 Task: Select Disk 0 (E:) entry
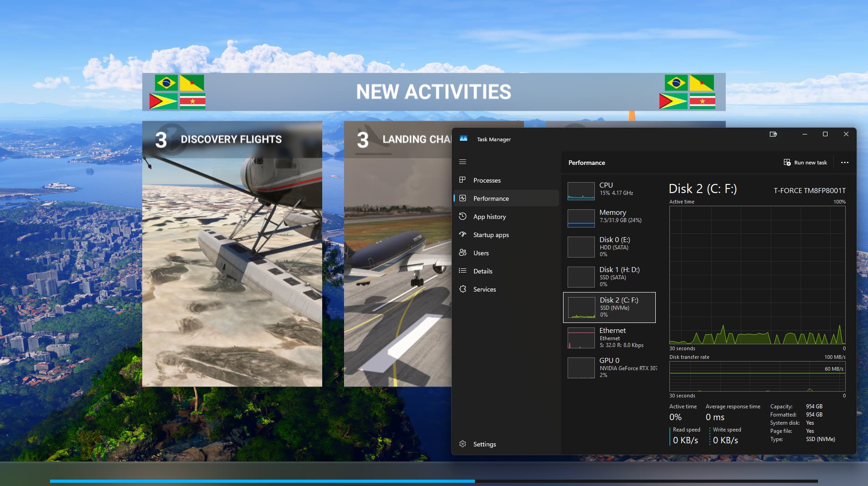609,247
